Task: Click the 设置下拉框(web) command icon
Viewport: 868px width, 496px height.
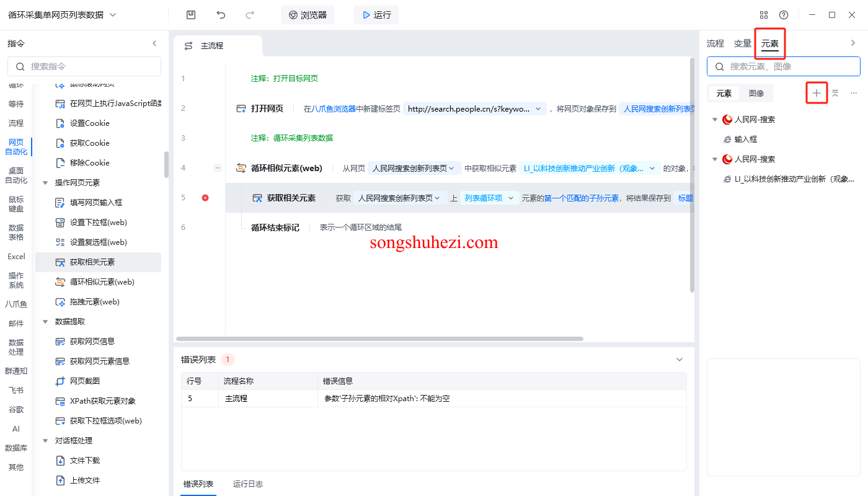Action: (x=60, y=223)
